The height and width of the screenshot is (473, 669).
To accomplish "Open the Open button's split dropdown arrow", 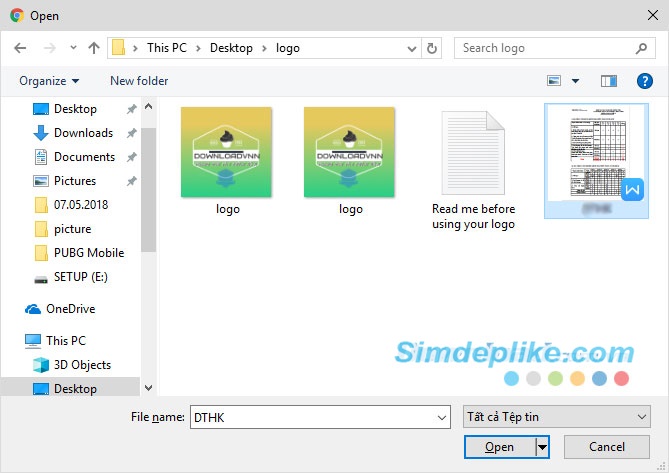I will click(542, 447).
